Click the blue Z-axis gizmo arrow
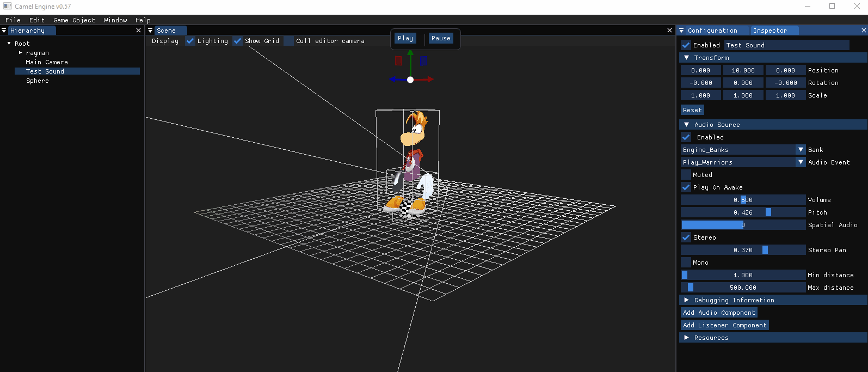This screenshot has width=868, height=372. point(393,80)
